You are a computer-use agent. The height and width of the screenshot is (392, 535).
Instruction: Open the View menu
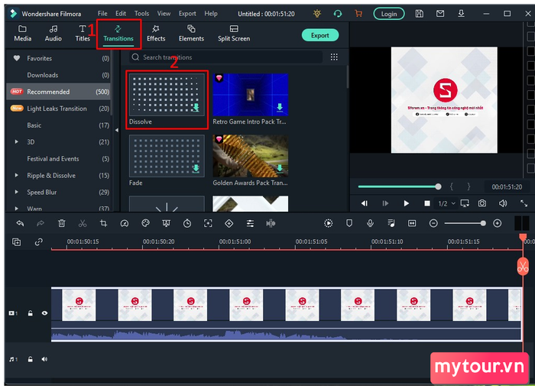click(164, 14)
